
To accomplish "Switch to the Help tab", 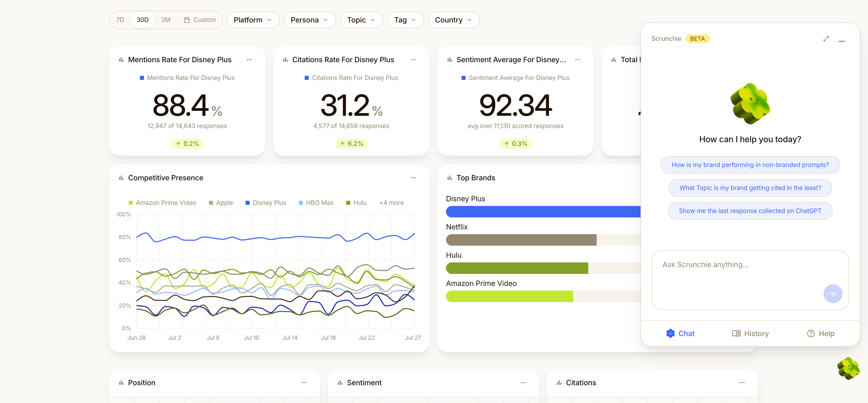I will pyautogui.click(x=820, y=333).
